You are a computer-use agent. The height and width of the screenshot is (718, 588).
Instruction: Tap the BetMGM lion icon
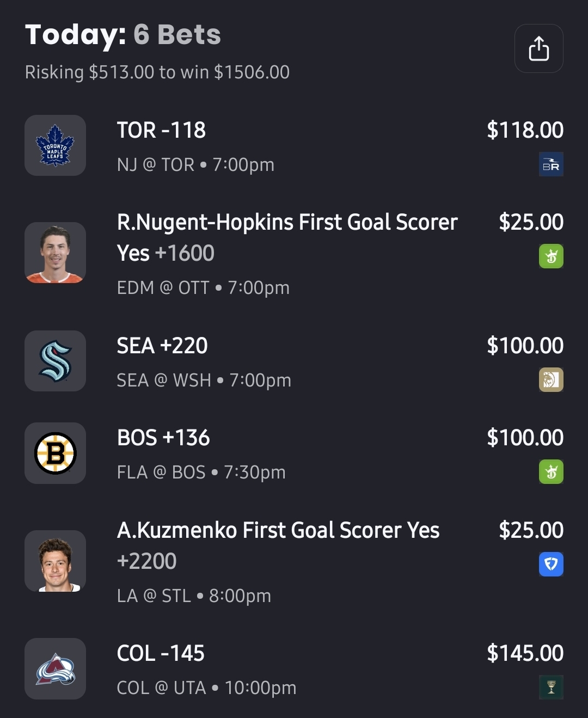[x=551, y=380]
